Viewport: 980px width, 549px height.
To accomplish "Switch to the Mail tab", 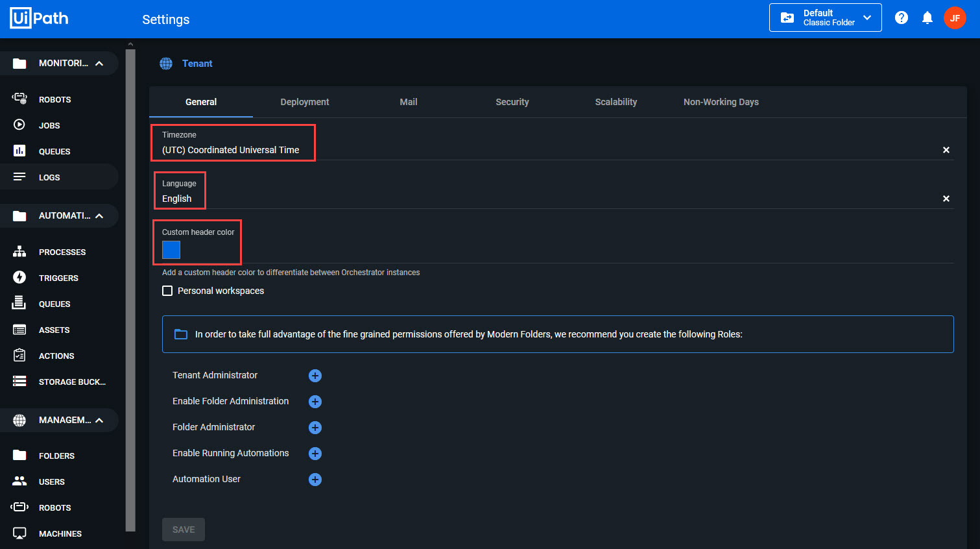I will [409, 102].
